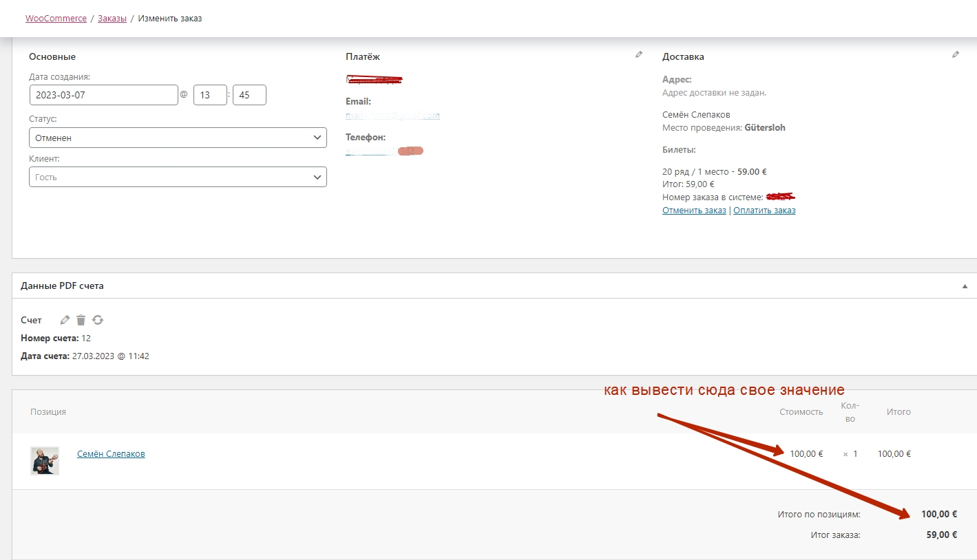Regenerate the PDF invoice with refresh icon
Screen dimensions: 977x560
pos(98,320)
